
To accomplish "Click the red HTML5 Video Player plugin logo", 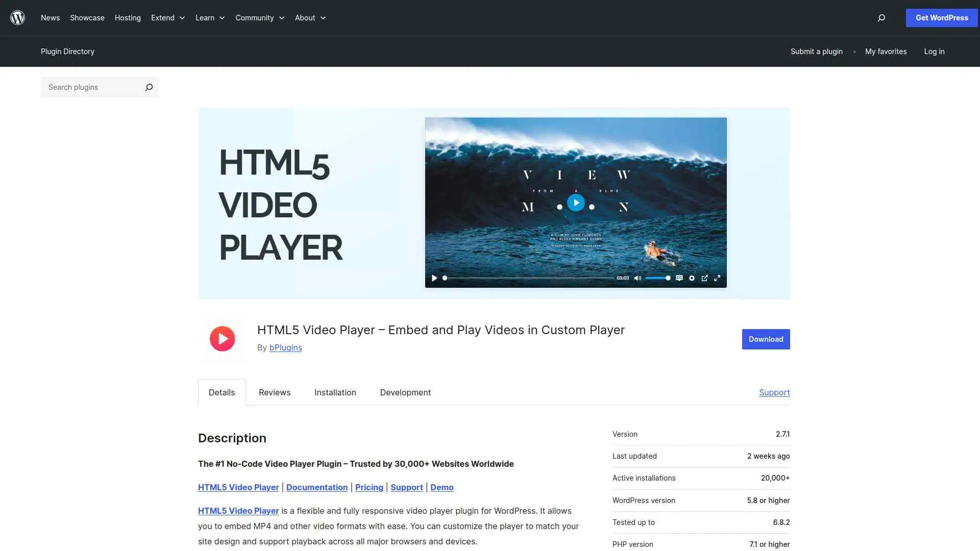I will [222, 339].
